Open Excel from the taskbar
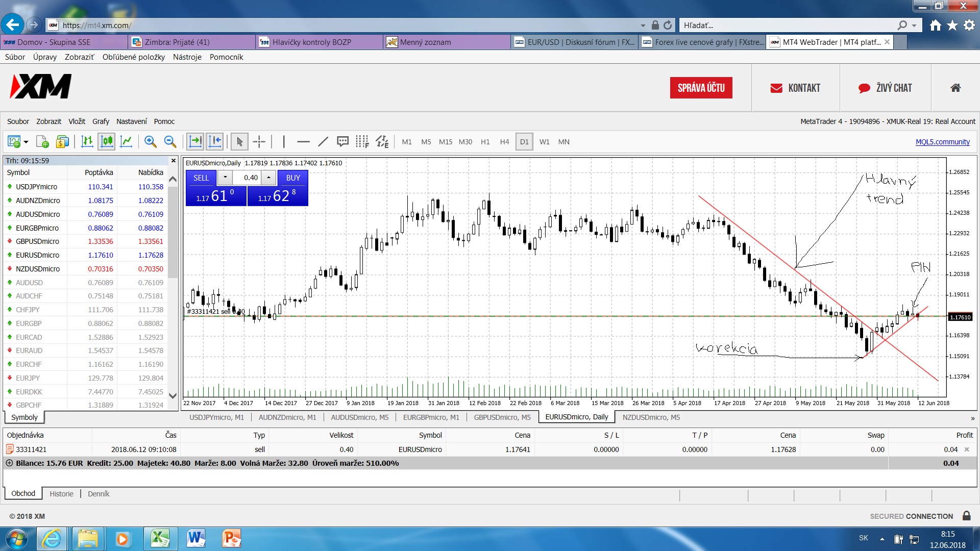Viewport: 980px width, 551px height. pyautogui.click(x=160, y=539)
